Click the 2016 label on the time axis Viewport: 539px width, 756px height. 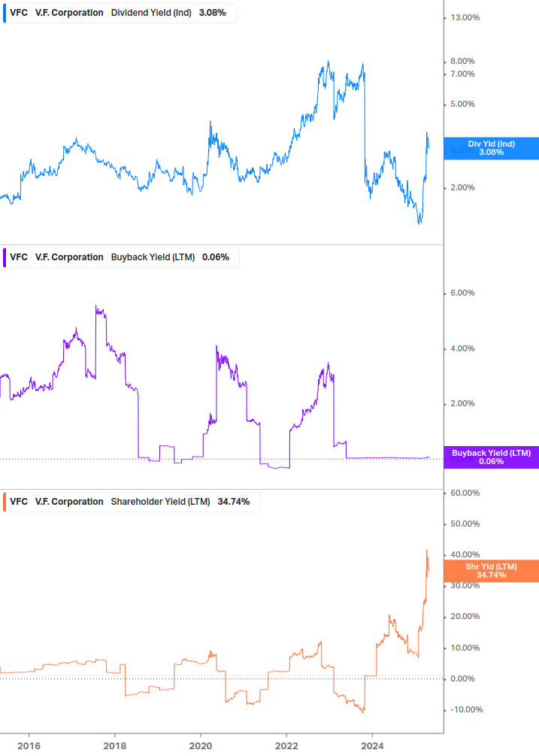point(29,746)
